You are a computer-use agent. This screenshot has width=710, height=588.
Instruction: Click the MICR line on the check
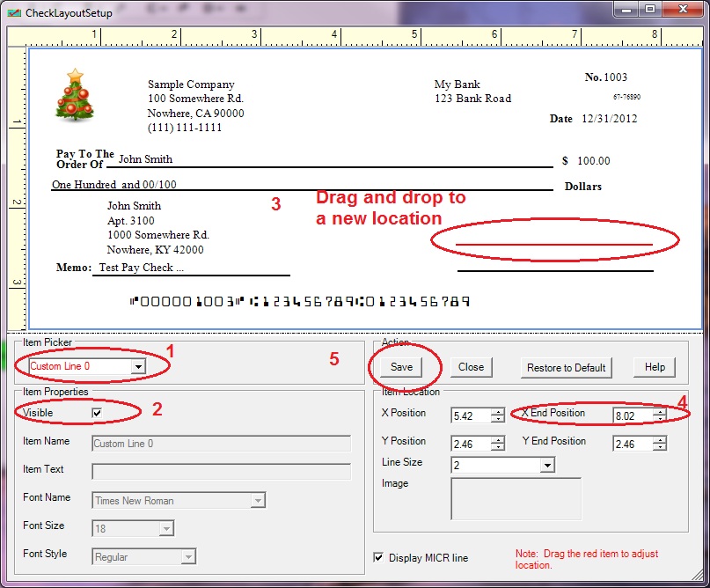pyautogui.click(x=300, y=301)
